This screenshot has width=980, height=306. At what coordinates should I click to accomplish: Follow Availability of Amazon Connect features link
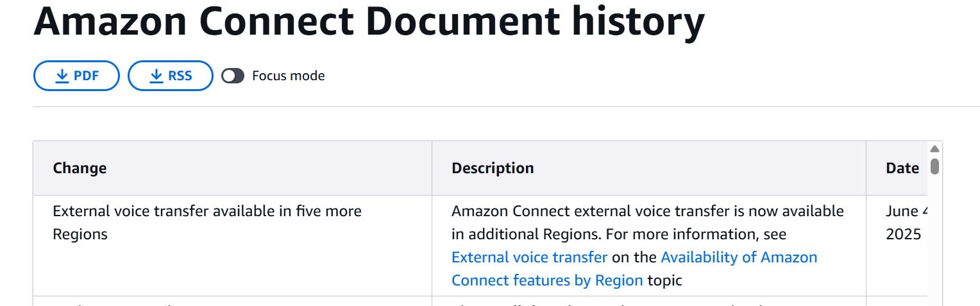tap(634, 269)
